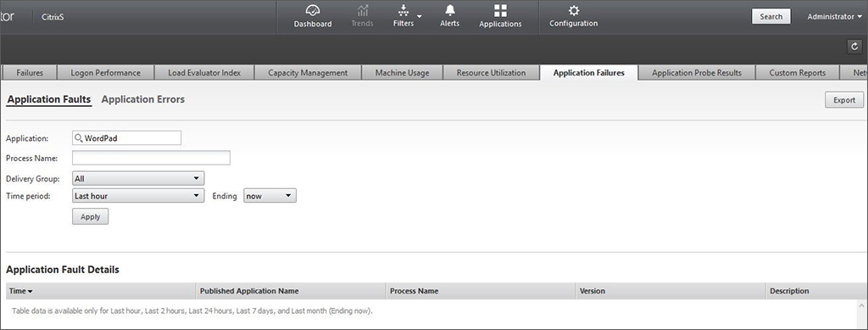Screen dimensions: 868x330
Task: Open the Load Evaluator Index tab
Action: click(x=203, y=73)
